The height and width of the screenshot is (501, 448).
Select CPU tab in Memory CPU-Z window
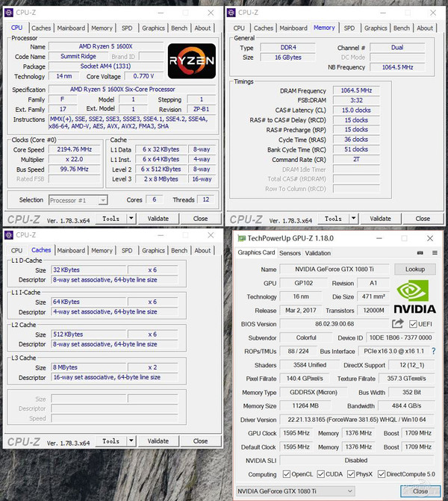pos(239,28)
